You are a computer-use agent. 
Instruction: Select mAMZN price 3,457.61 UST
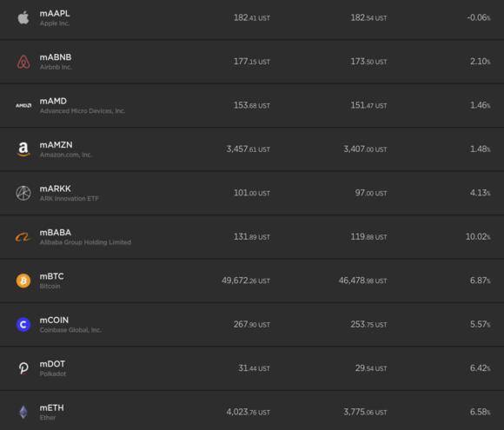tap(249, 149)
